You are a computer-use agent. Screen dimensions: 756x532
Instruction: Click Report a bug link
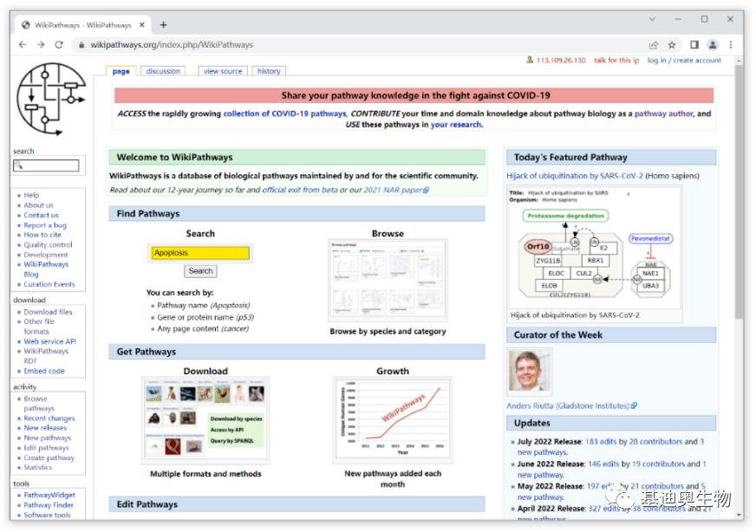tap(45, 225)
